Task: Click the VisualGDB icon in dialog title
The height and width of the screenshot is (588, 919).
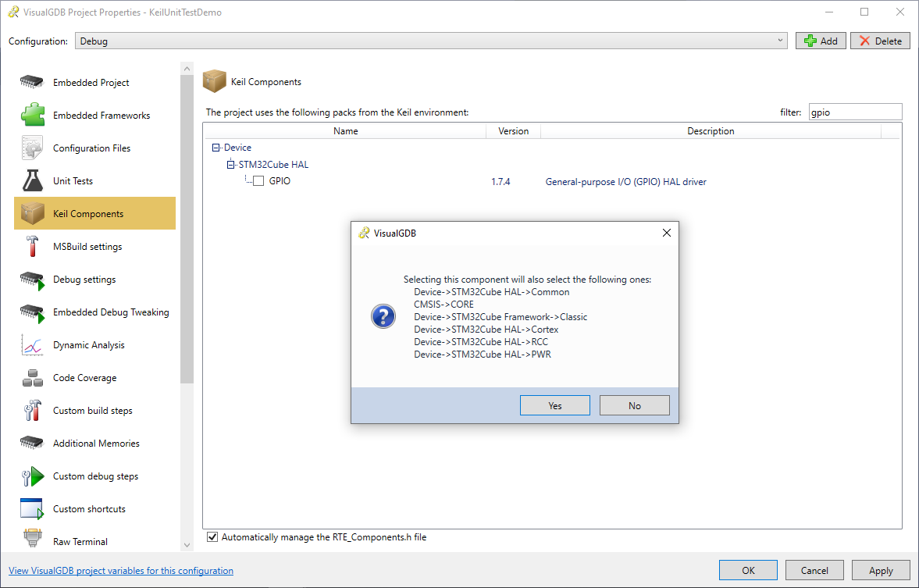Action: (363, 233)
